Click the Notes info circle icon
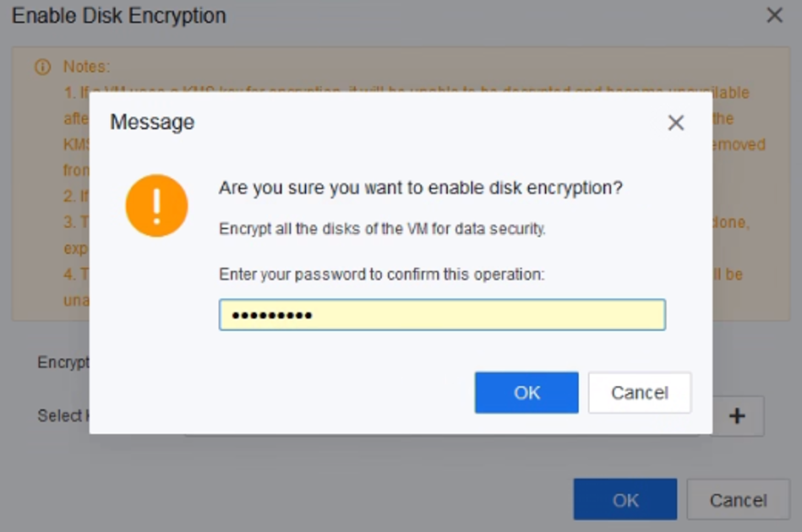802x532 pixels. 42,67
